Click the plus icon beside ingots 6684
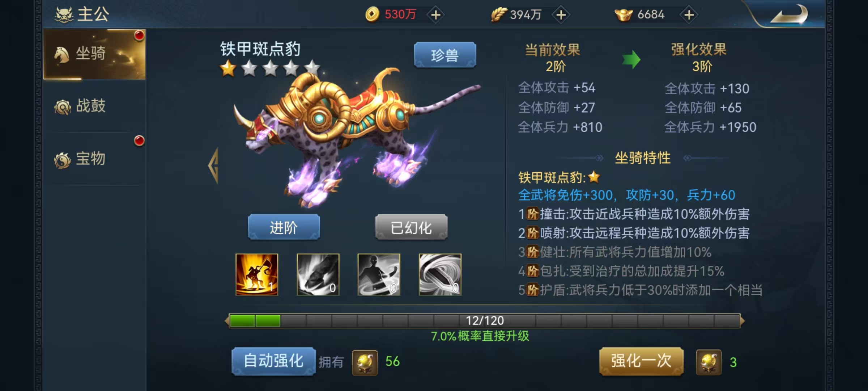Image resolution: width=868 pixels, height=391 pixels. [689, 15]
